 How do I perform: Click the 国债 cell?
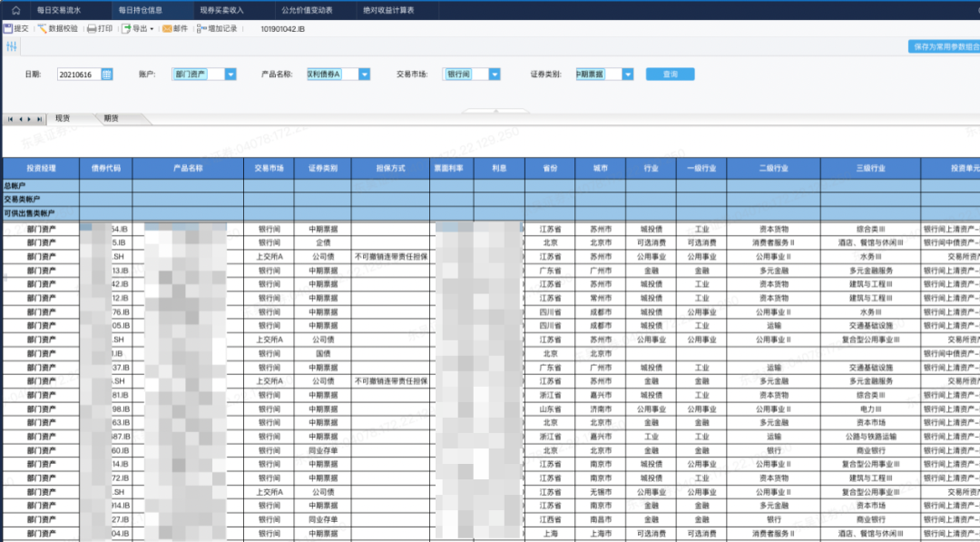323,353
